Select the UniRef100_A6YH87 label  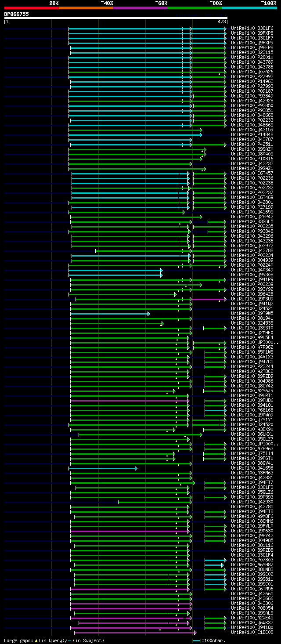[252, 564]
